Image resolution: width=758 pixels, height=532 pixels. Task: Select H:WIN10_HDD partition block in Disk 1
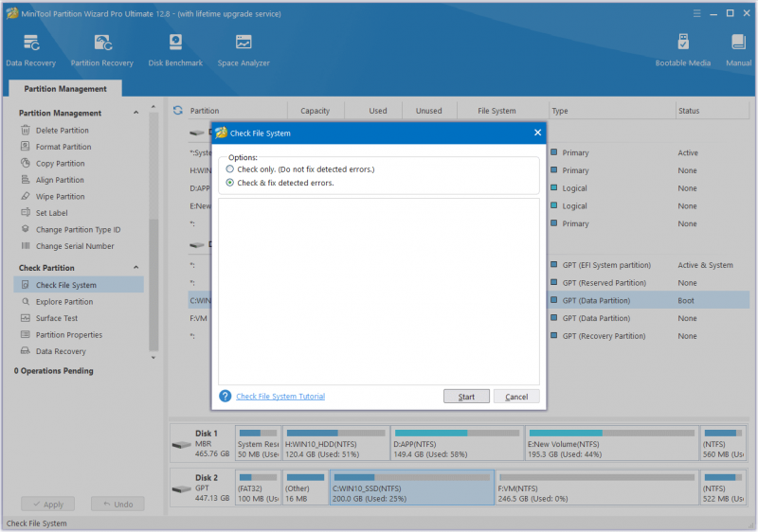tap(336, 443)
